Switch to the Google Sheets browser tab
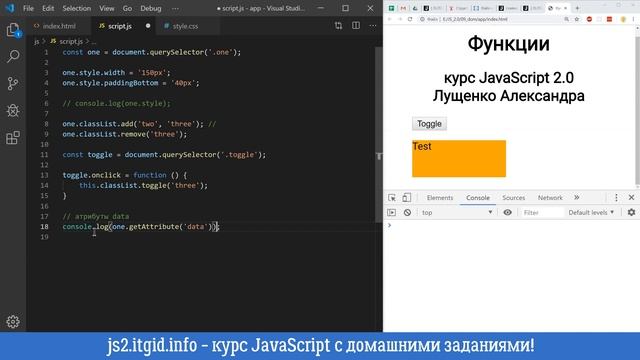The image size is (640, 360). pos(391,8)
